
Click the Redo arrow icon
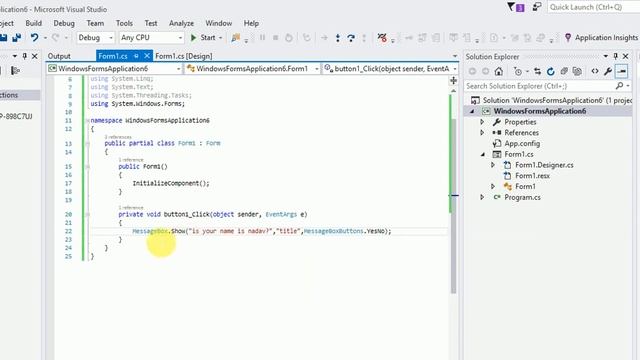click(55, 38)
